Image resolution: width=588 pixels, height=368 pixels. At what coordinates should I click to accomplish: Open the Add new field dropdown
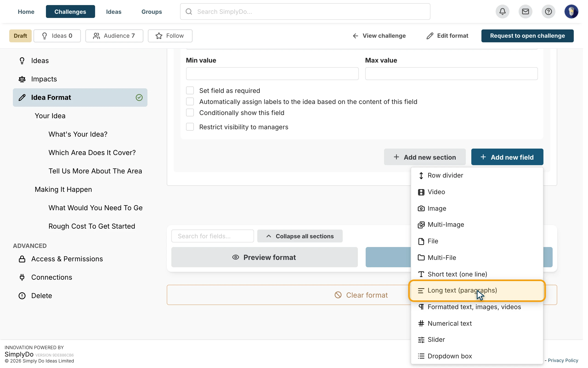point(507,157)
